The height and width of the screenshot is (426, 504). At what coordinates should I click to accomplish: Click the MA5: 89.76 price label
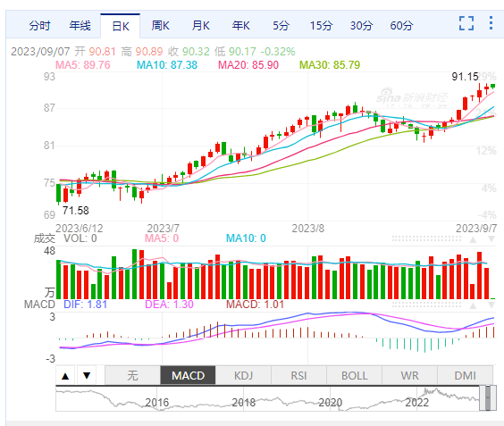[83, 65]
